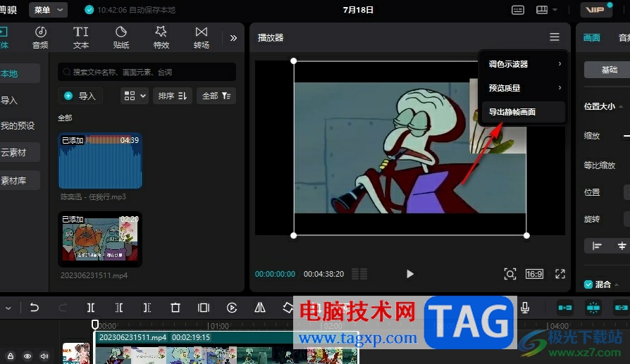Click the timecode grid icon beside the duration

(x=359, y=274)
